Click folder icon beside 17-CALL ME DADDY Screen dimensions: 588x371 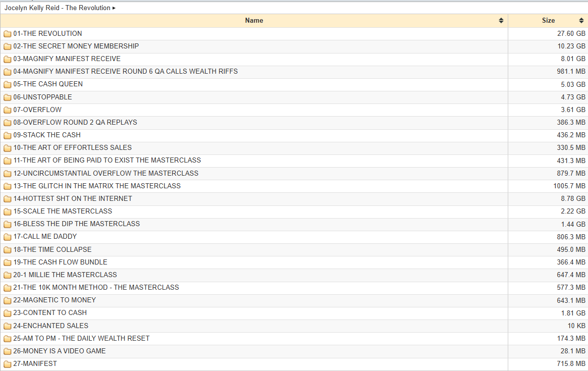[7, 237]
